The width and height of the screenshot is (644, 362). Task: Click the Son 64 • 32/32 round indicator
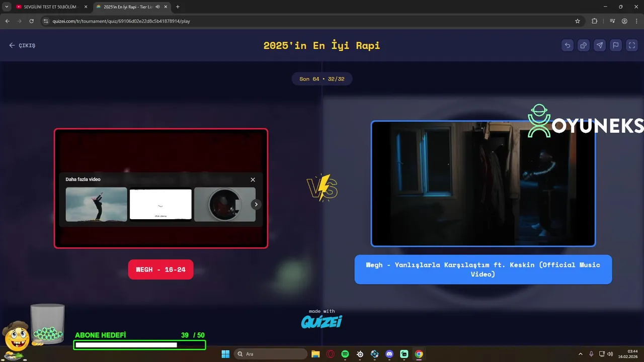coord(322,79)
